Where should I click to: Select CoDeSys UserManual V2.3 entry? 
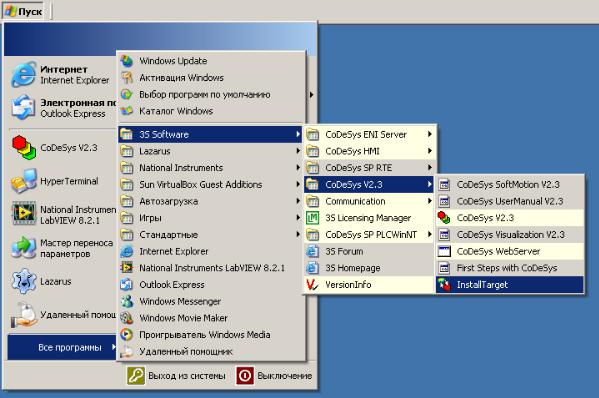510,201
